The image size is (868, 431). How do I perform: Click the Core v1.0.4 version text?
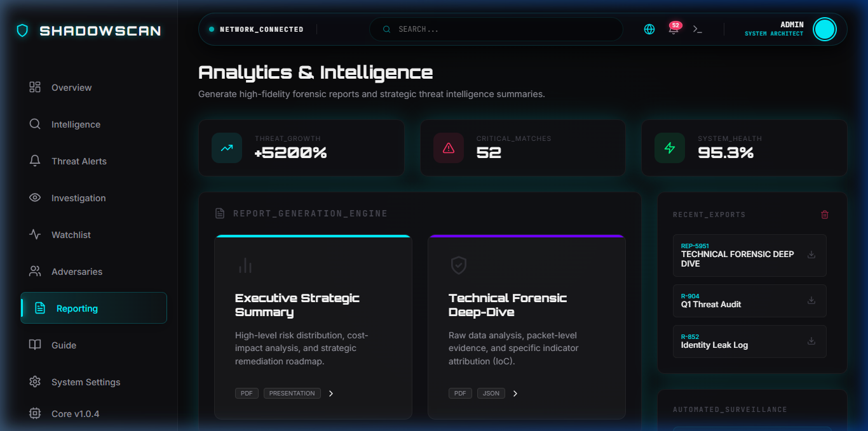click(76, 414)
